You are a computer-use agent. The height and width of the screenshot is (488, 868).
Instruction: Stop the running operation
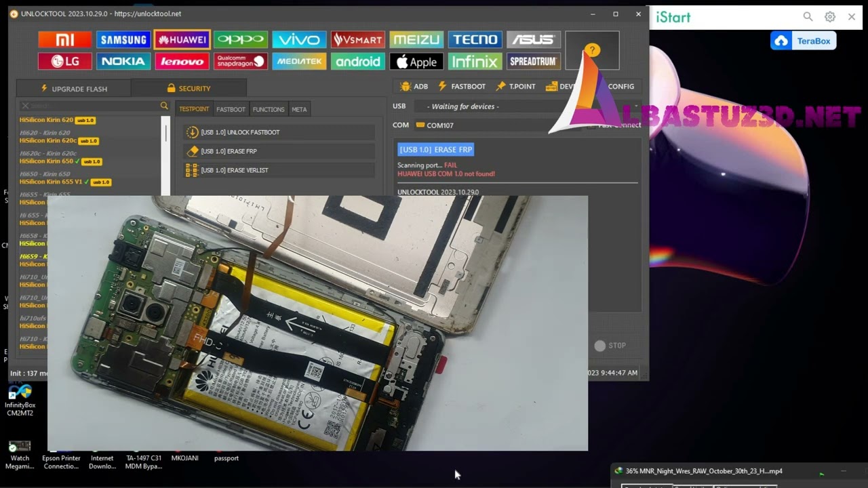coord(610,346)
